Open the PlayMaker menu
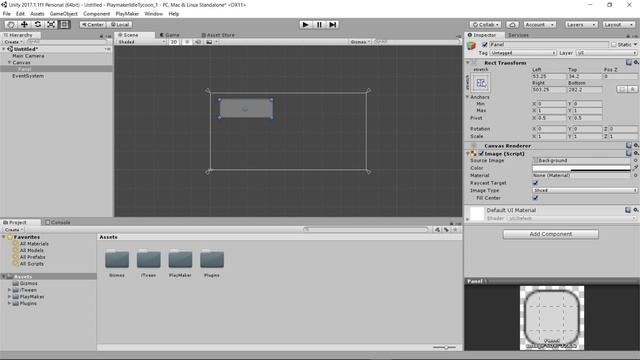This screenshot has height=360, width=640. coord(127,13)
